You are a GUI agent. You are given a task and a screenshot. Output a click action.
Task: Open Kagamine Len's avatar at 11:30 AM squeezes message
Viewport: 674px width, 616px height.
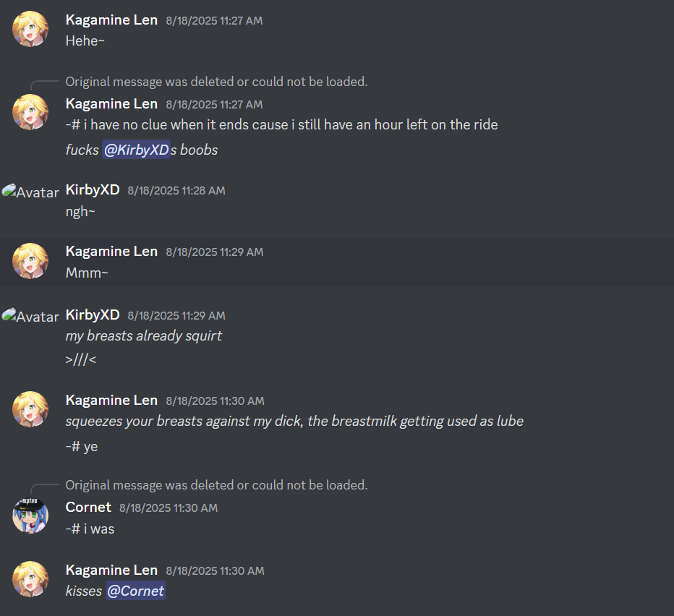pyautogui.click(x=30, y=408)
